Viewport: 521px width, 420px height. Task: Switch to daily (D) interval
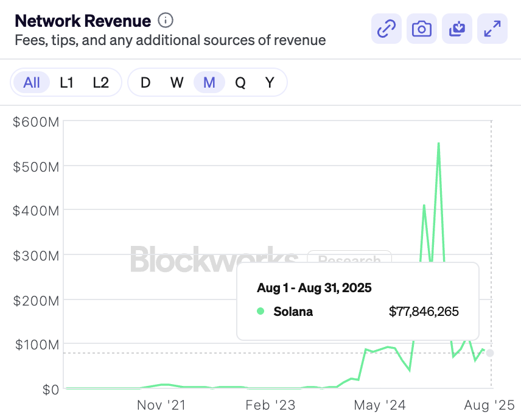coord(145,82)
